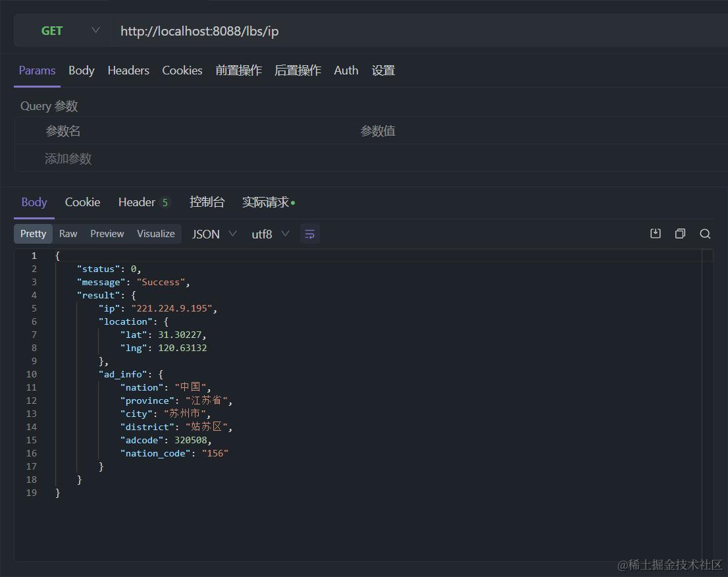Open the 后置操作 tab
The image size is (728, 577).
point(298,70)
